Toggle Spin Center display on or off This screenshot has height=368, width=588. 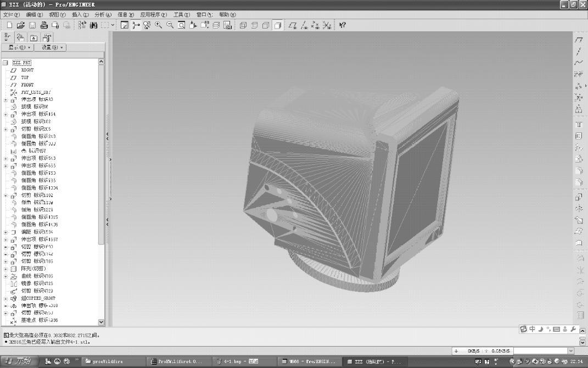tap(136, 25)
